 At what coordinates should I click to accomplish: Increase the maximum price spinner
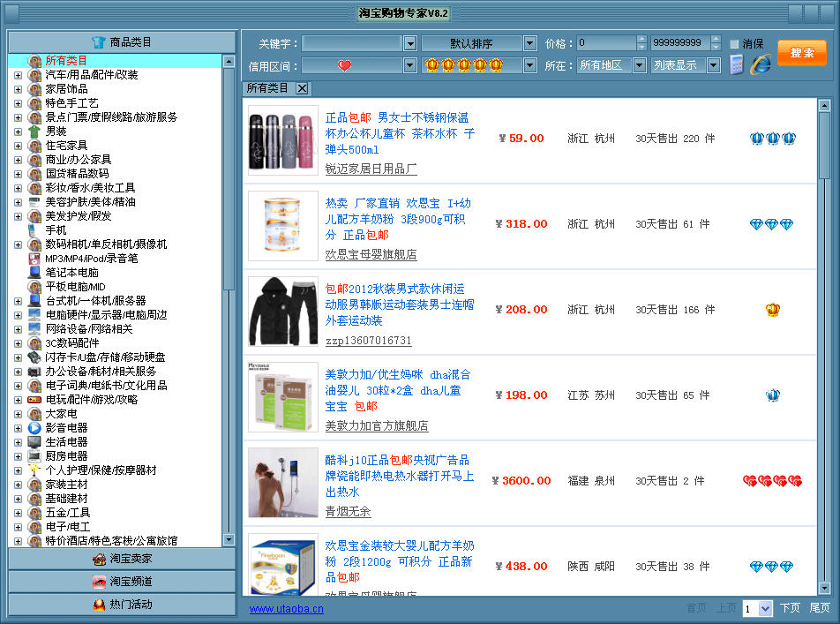pos(716,39)
